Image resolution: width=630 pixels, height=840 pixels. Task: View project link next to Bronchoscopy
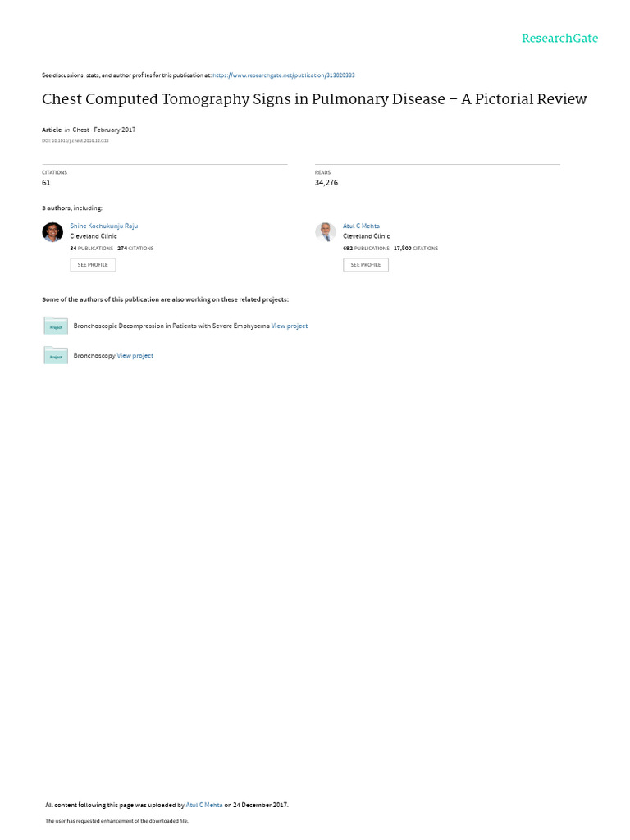(135, 356)
